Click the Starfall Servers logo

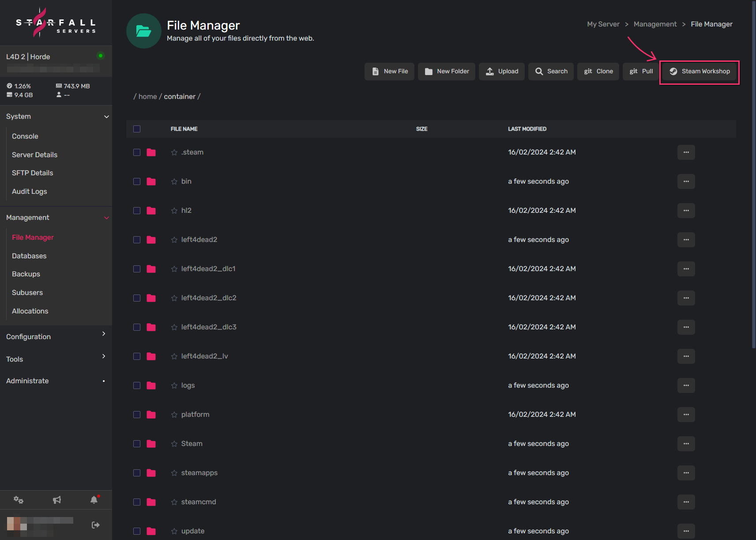coord(56,23)
